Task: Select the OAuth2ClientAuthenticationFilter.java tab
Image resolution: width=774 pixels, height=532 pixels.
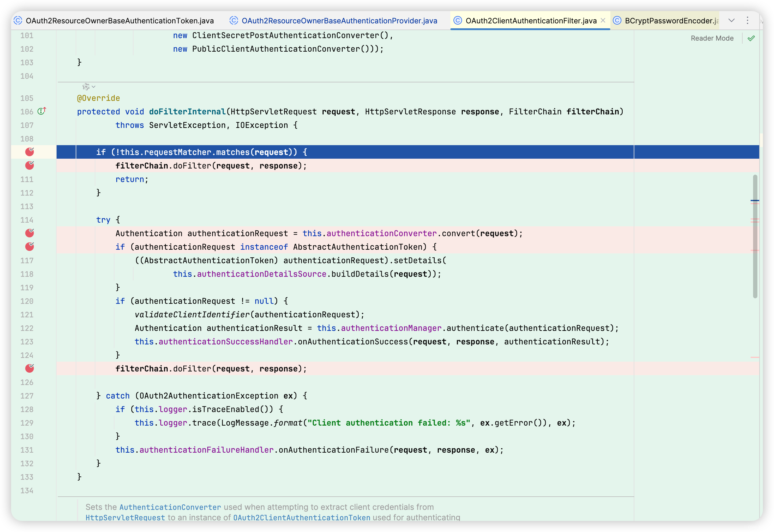Action: click(531, 21)
